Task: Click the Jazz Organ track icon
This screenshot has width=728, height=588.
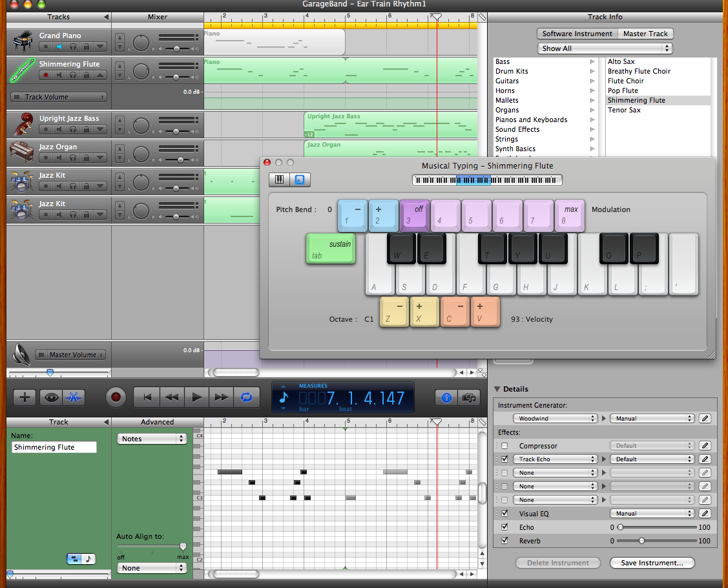Action: (22, 152)
